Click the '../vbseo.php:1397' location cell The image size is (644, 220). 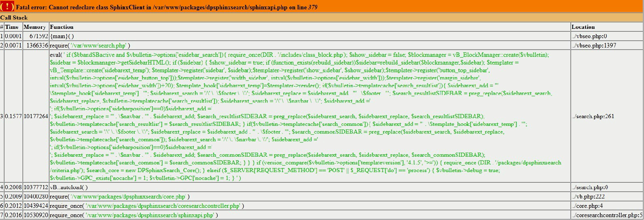tap(594, 45)
